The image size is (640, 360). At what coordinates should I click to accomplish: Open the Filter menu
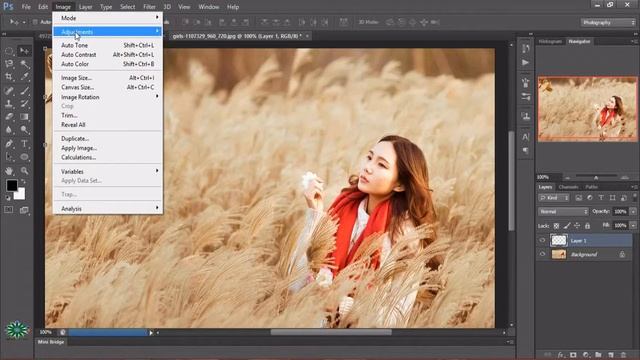coord(149,7)
